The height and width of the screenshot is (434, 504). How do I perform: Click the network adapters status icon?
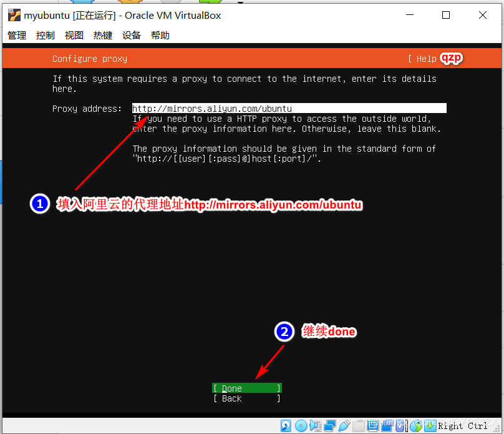coord(330,426)
